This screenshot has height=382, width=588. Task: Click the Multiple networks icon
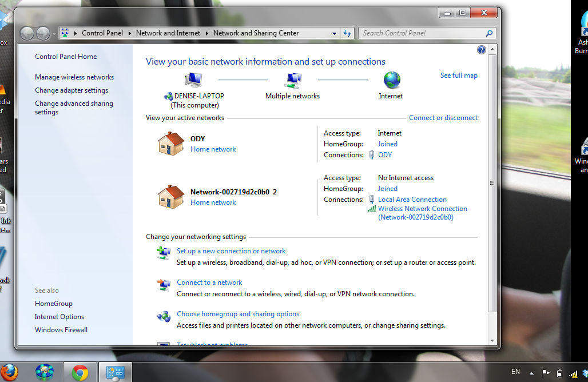(292, 80)
